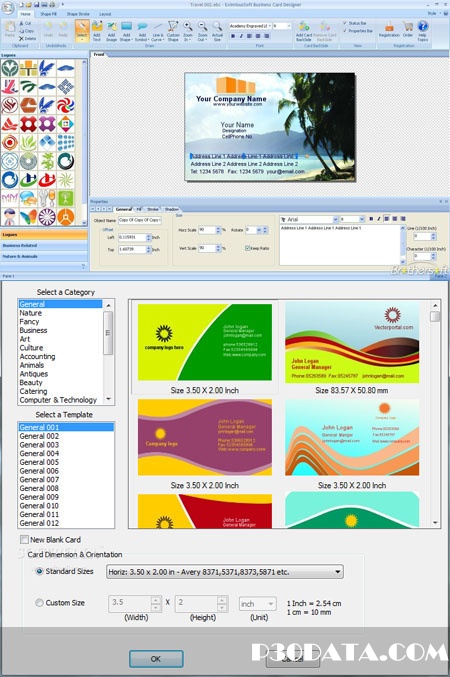This screenshot has height=677, width=450.
Task: Open the Fill tab in Properties
Action: (x=139, y=209)
